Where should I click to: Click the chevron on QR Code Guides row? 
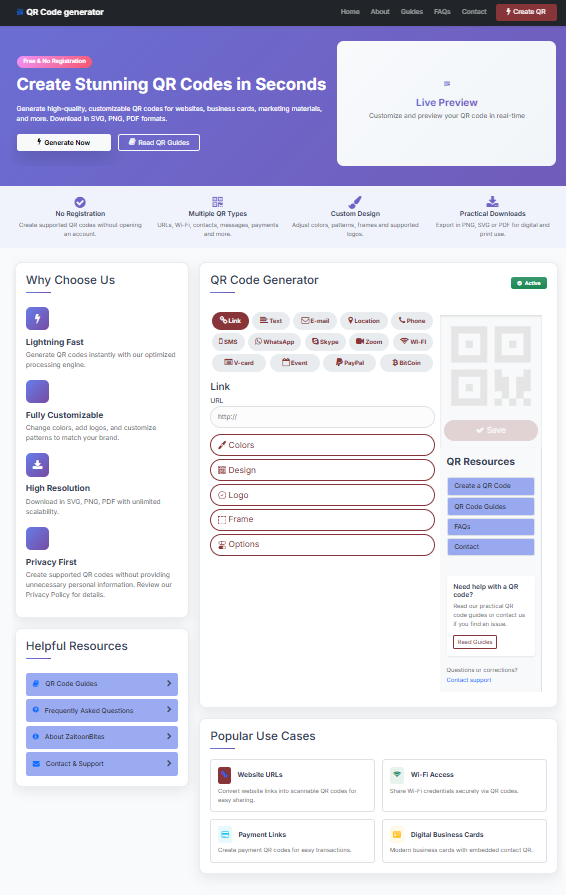[169, 683]
